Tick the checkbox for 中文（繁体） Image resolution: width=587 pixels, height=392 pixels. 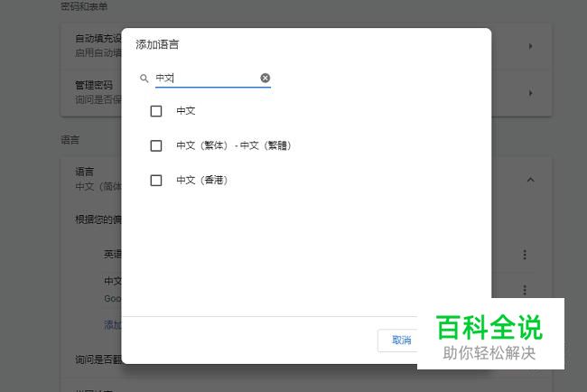point(156,145)
